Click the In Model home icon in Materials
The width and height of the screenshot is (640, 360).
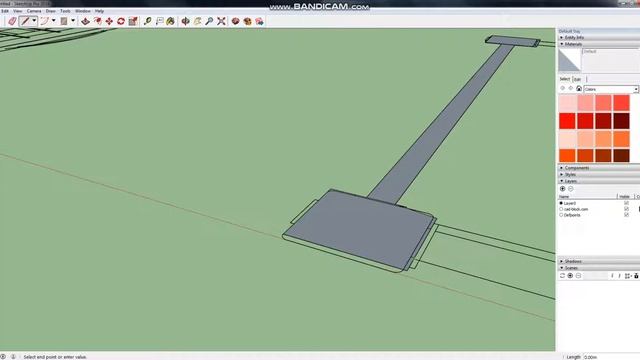coord(579,89)
